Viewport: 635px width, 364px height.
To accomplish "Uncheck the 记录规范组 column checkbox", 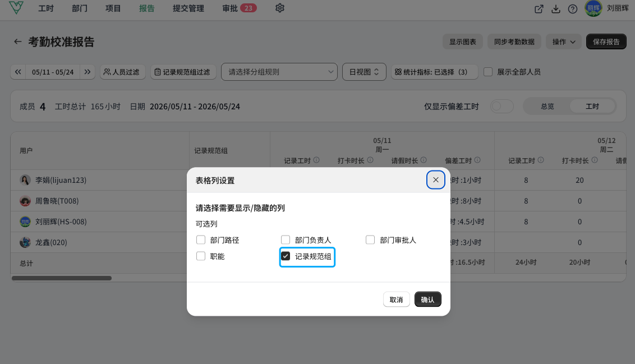I will 286,256.
